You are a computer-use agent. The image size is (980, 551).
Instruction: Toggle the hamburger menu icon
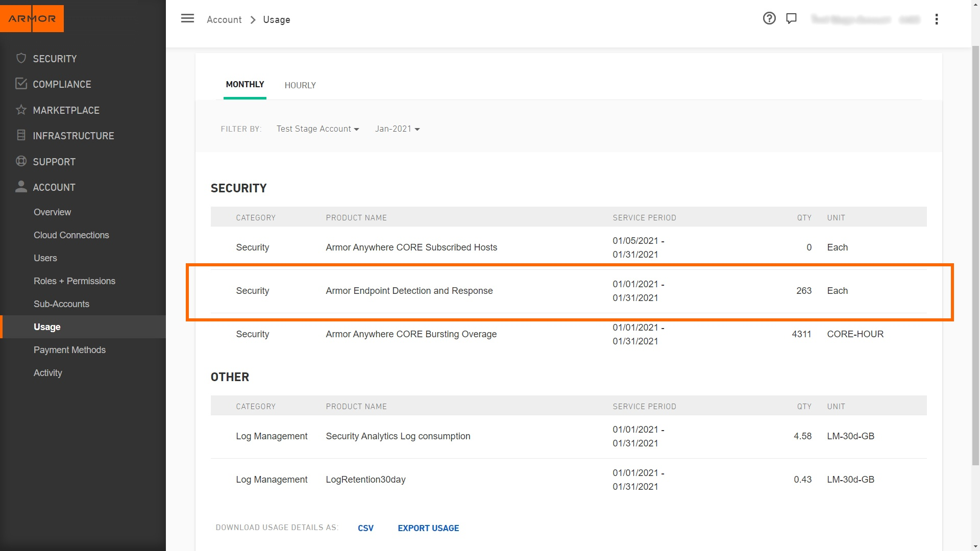pyautogui.click(x=188, y=19)
